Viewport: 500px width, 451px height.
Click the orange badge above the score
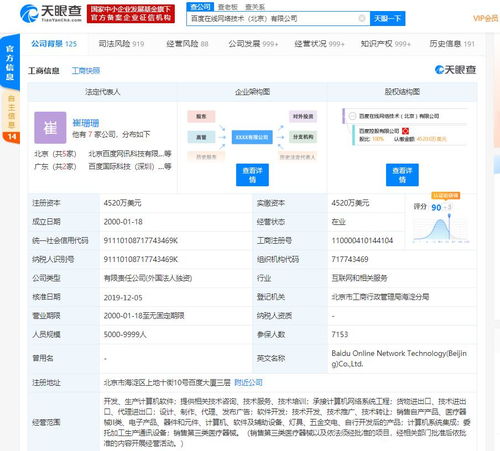[446, 196]
